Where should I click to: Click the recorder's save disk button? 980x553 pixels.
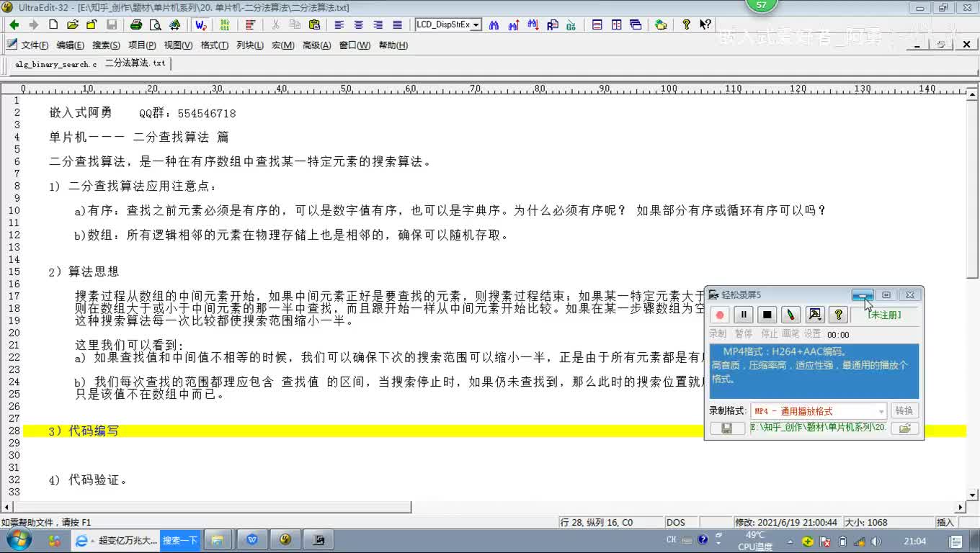coord(727,428)
